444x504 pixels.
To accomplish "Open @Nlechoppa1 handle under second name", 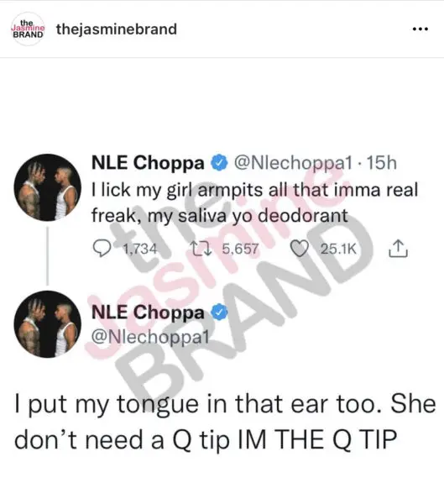I will 150,337.
